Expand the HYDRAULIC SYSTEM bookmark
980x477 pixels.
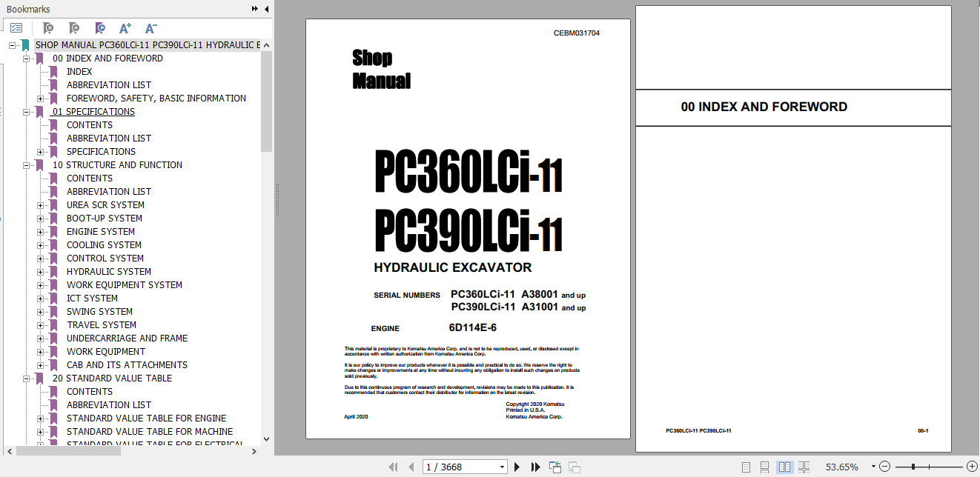click(41, 272)
